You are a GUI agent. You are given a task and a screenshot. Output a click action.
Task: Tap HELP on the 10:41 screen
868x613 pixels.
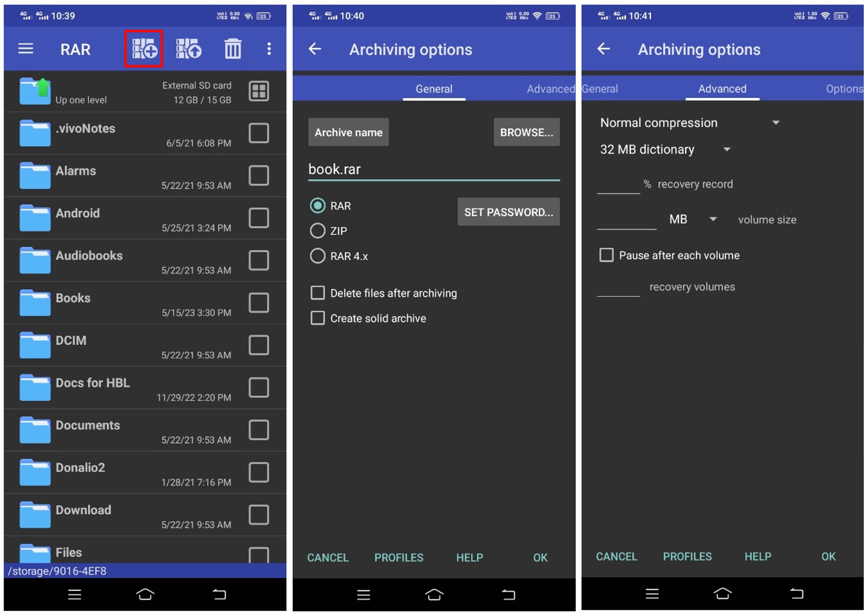[758, 556]
